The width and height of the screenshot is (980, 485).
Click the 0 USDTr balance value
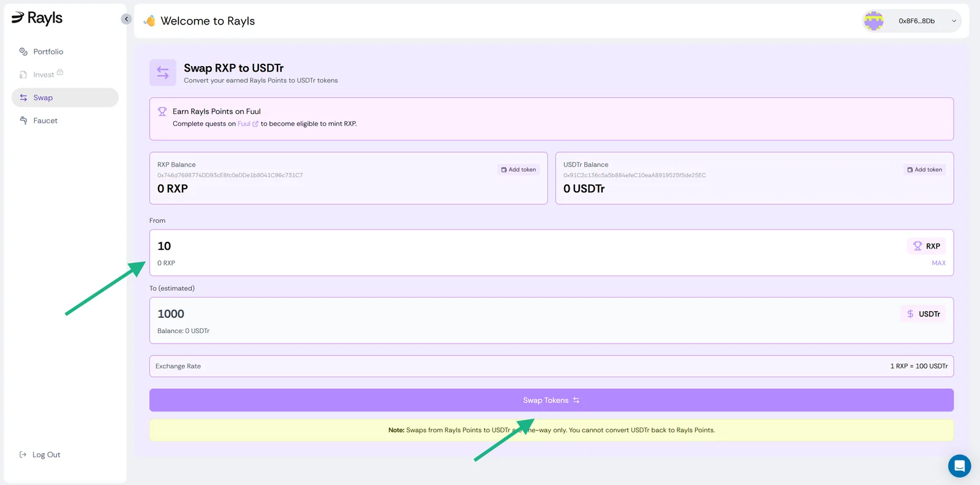pos(584,189)
